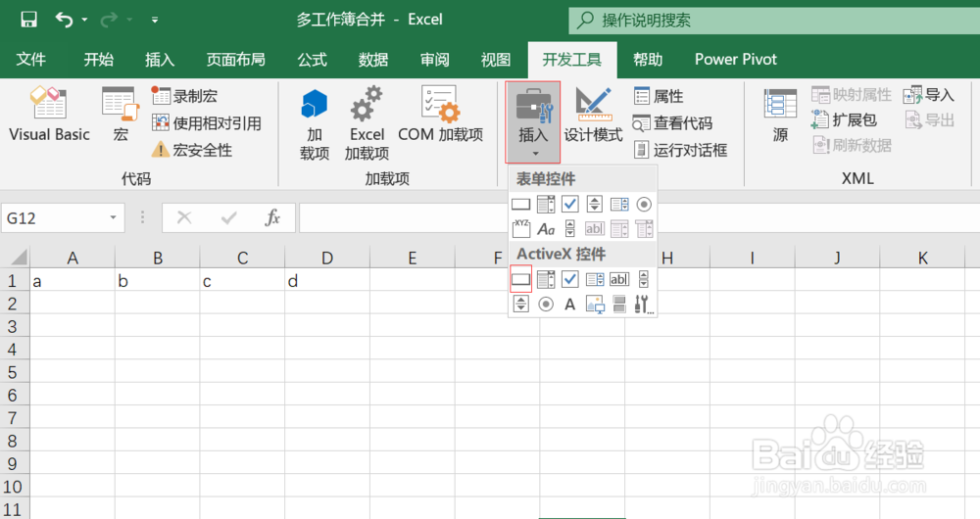The width and height of the screenshot is (980, 519).
Task: Click 扩展包 expansion packs
Action: 845,119
